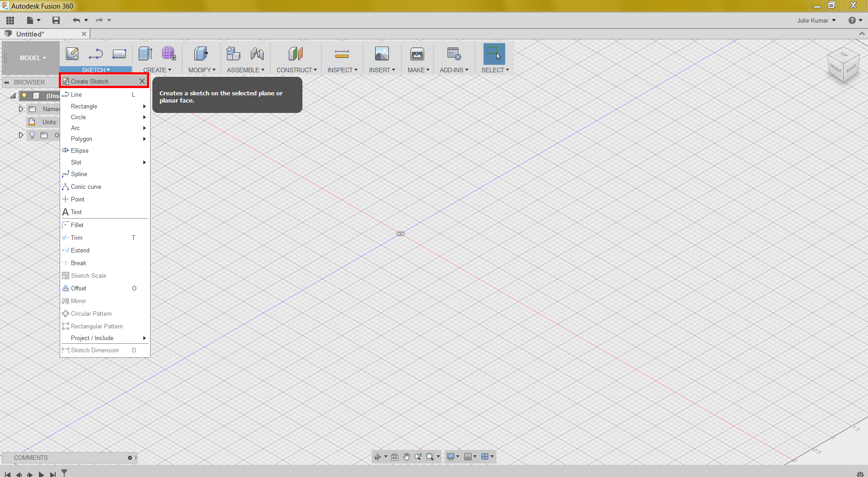Open the Help question mark menu
The height and width of the screenshot is (477, 868).
852,20
